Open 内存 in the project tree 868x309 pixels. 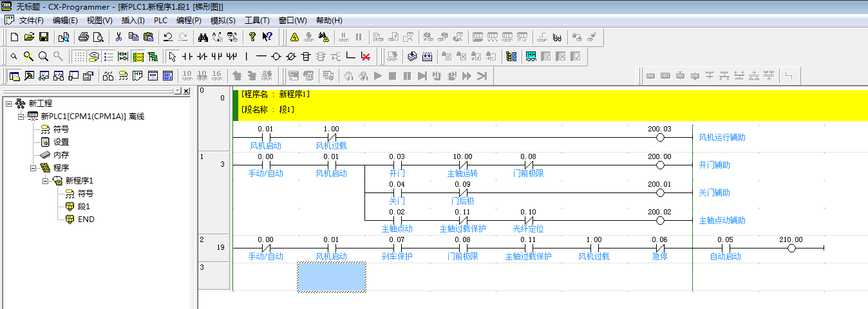pyautogui.click(x=61, y=155)
